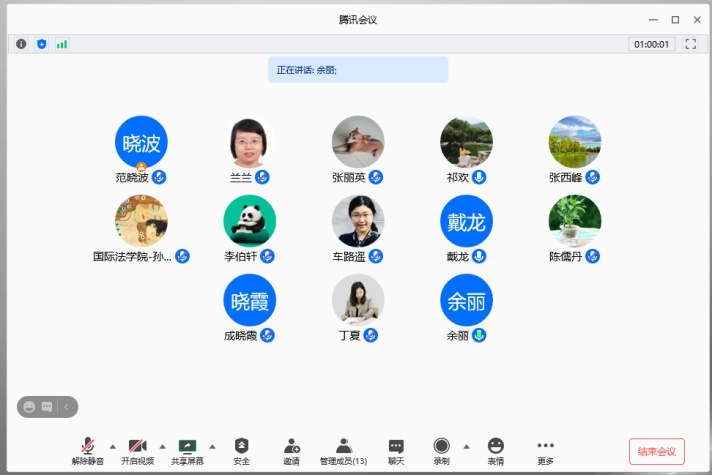The image size is (712, 476).
Task: Click the host badge on 范晓波's avatar
Action: (141, 166)
